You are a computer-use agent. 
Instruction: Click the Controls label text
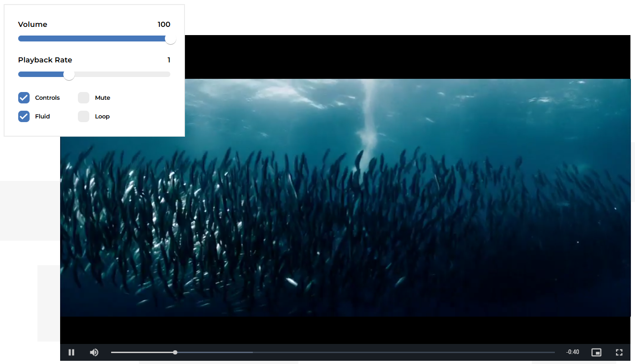(47, 98)
